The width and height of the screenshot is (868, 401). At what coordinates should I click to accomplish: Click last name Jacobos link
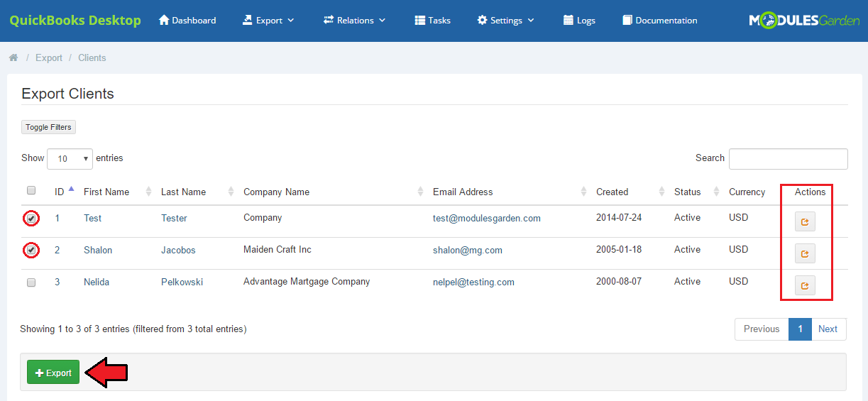point(178,250)
